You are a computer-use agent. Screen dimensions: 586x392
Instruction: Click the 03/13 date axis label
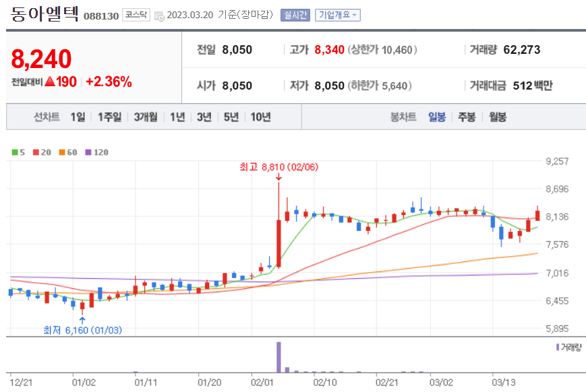coord(504,383)
